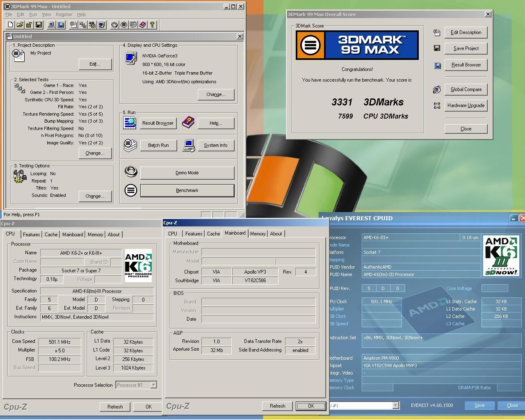The height and width of the screenshot is (420, 525).
Task: Click the Hardware Upgrade icon in score dialog
Action: (x=437, y=105)
